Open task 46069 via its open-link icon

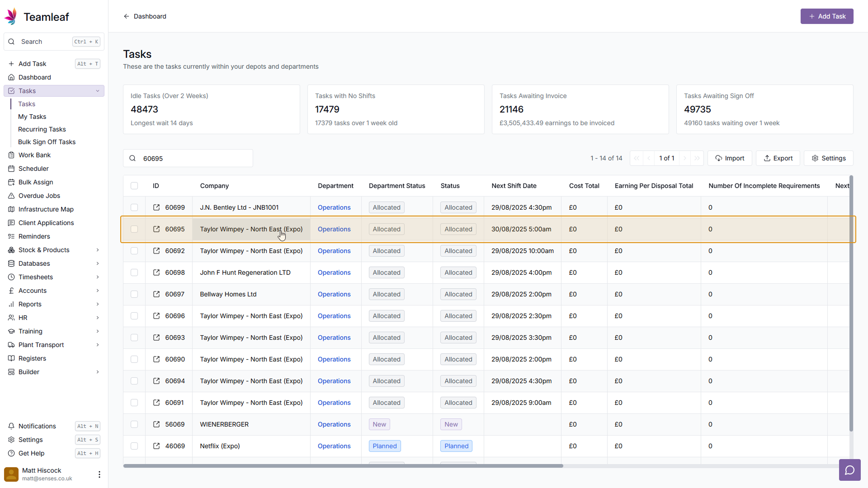coord(156,446)
